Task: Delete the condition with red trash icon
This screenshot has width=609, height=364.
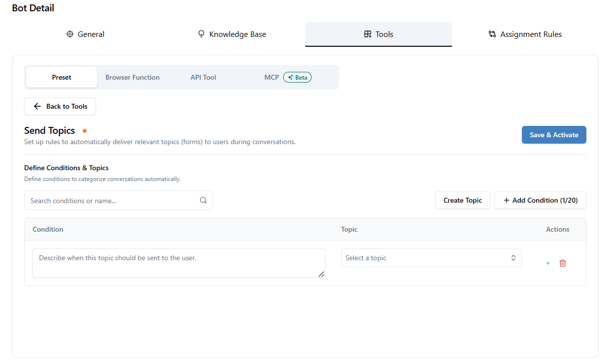Action: point(563,263)
